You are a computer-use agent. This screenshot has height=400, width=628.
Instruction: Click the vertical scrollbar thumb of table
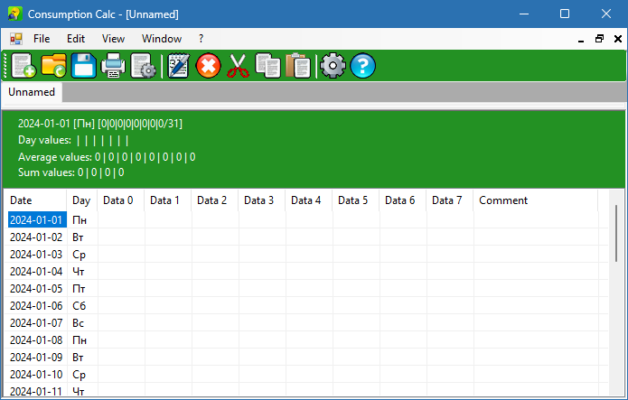click(616, 233)
